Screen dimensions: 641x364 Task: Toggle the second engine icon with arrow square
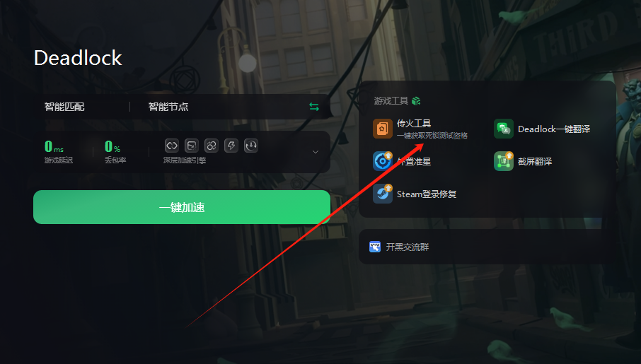click(x=191, y=146)
